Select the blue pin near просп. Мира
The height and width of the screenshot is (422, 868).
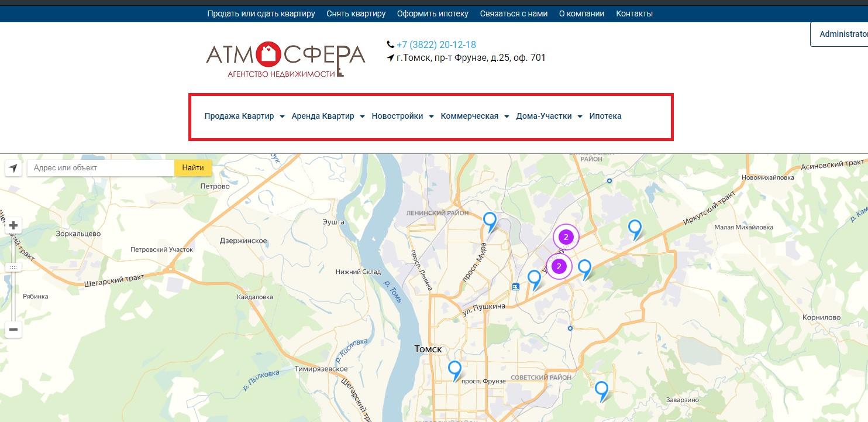point(490,222)
